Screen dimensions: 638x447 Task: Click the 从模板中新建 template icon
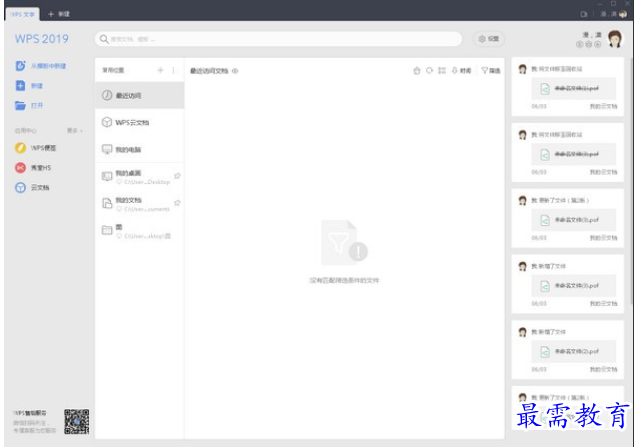(20, 66)
